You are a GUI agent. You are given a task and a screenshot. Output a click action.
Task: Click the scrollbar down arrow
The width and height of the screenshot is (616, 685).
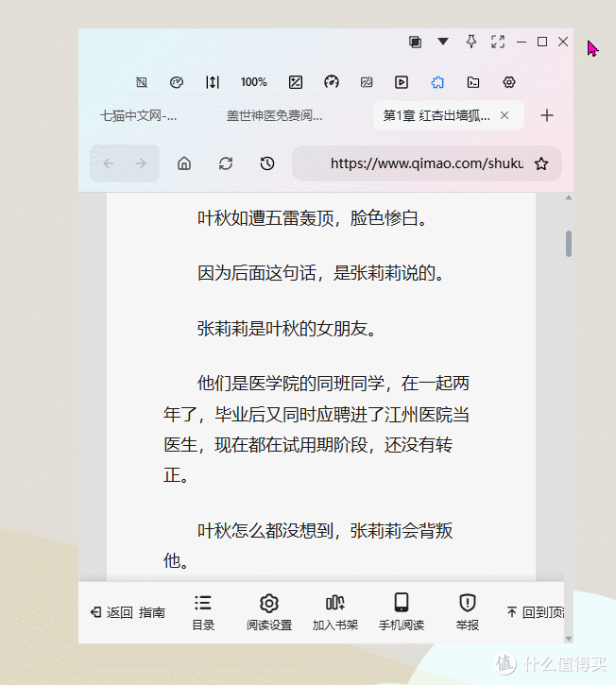point(569,639)
